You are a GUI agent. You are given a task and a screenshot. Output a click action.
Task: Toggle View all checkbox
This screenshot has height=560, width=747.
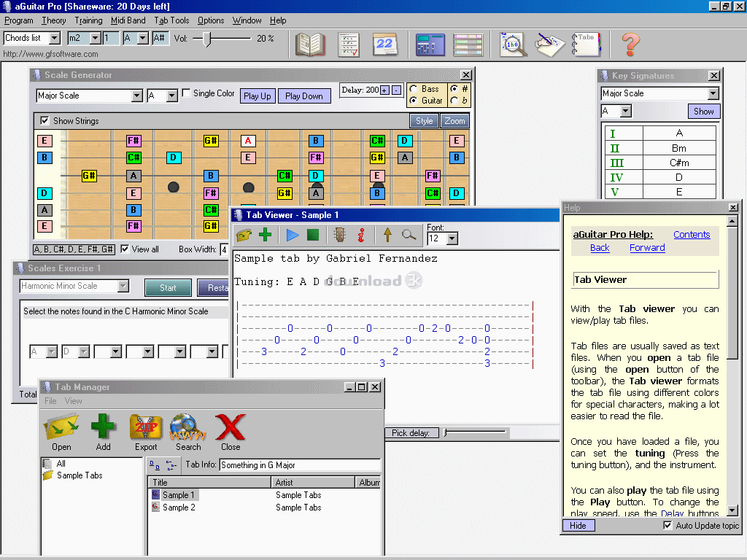click(x=125, y=249)
